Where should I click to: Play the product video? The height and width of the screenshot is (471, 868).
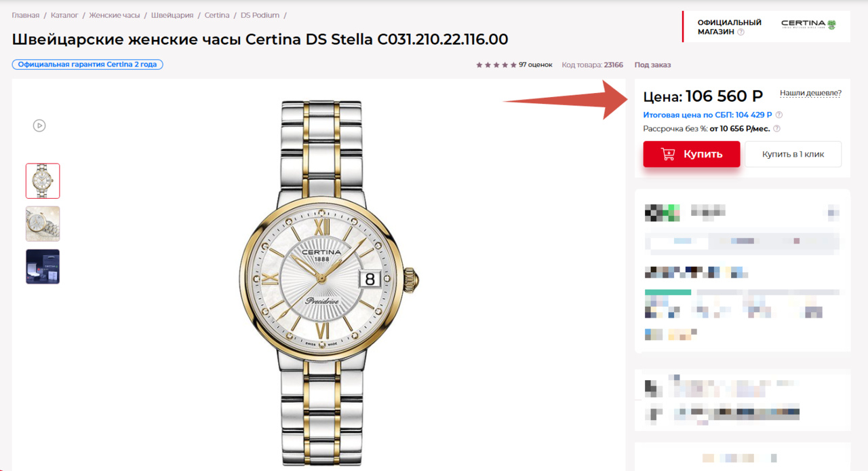coord(39,126)
